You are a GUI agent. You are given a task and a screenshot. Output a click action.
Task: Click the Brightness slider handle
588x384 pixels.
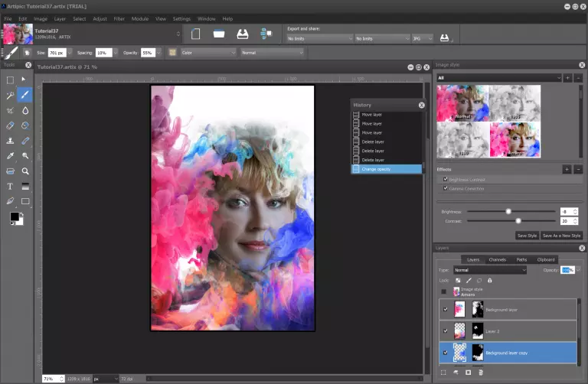pos(508,211)
